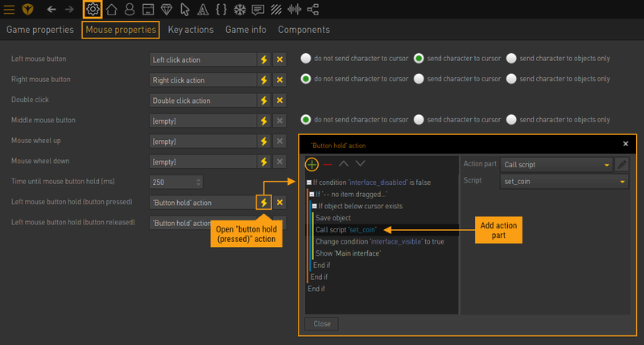Select 'Call script set_coin' action part
This screenshot has width=644, height=345.
point(346,230)
